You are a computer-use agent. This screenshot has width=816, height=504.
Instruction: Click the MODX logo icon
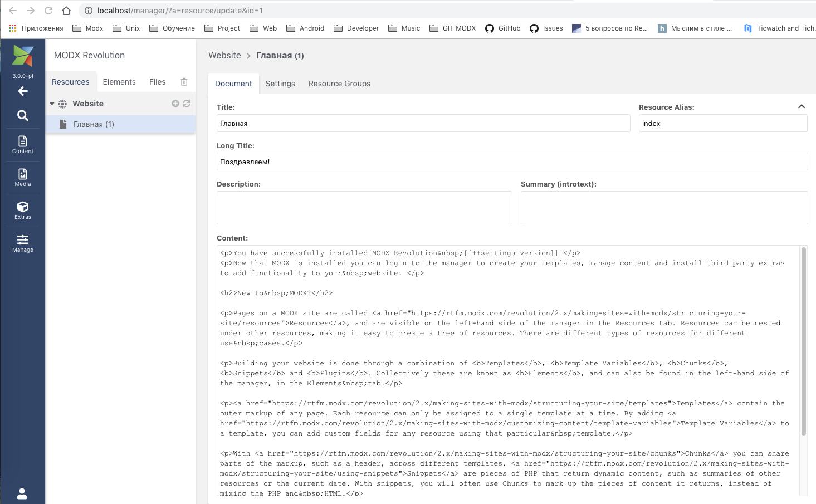(x=23, y=56)
